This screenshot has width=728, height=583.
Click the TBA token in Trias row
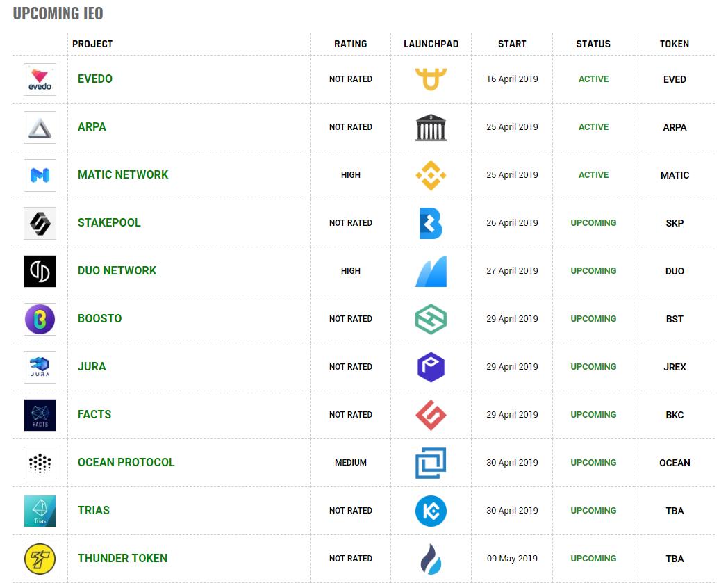tap(675, 511)
